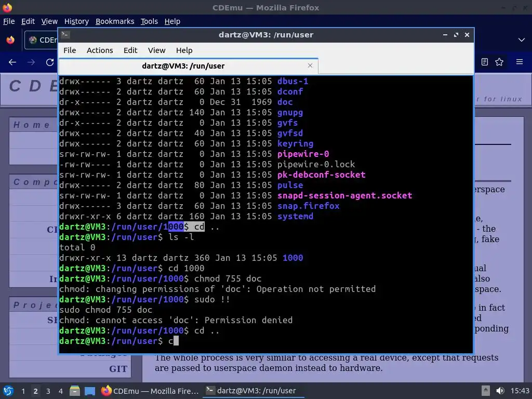The height and width of the screenshot is (399, 532).
Task: Open Firefox View menu
Action: [x=49, y=21]
